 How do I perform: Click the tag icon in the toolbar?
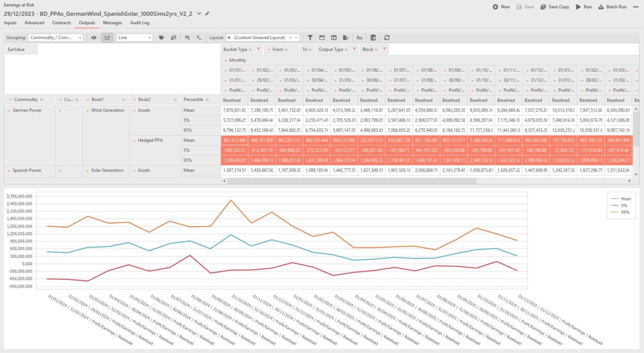[161, 38]
